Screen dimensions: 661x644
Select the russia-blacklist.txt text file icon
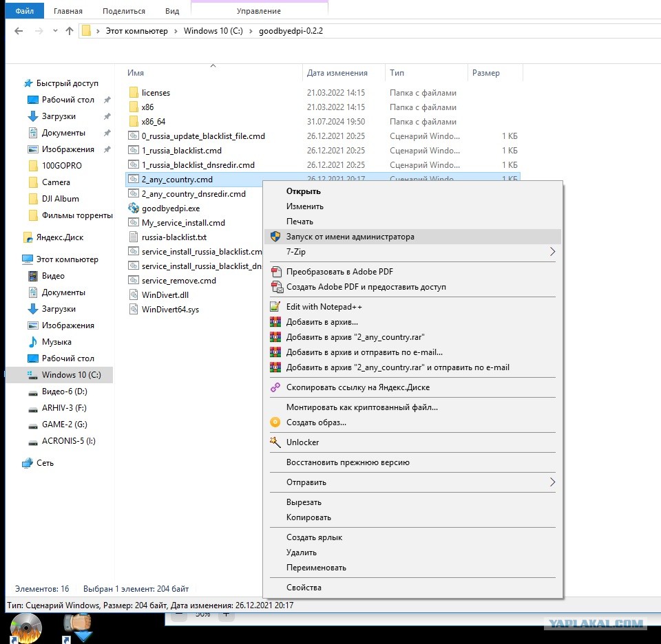coord(134,237)
